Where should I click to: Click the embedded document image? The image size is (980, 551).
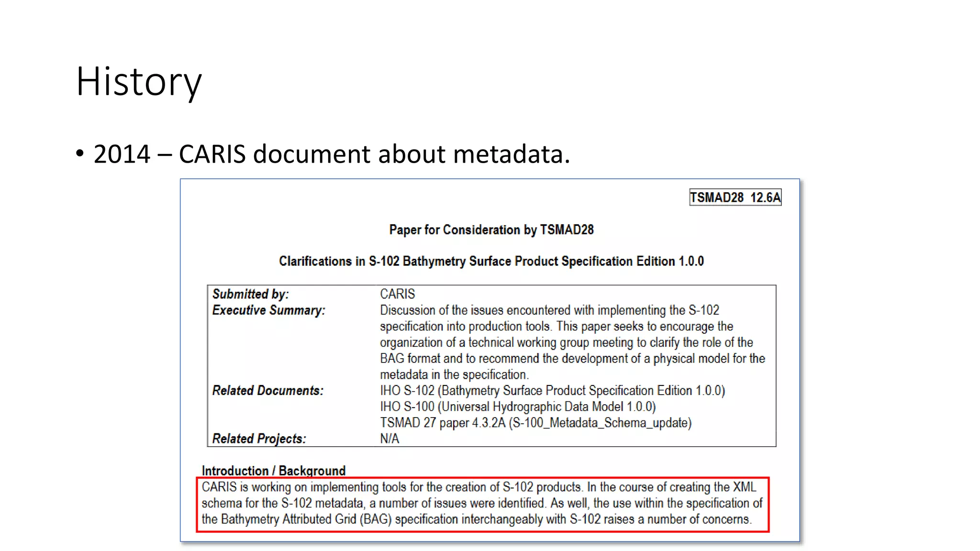pos(490,360)
